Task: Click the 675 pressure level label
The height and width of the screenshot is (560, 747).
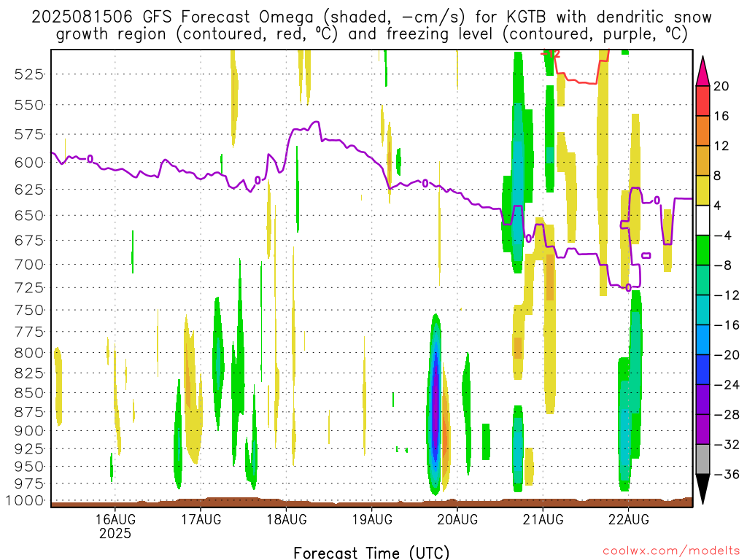Action: click(x=28, y=240)
